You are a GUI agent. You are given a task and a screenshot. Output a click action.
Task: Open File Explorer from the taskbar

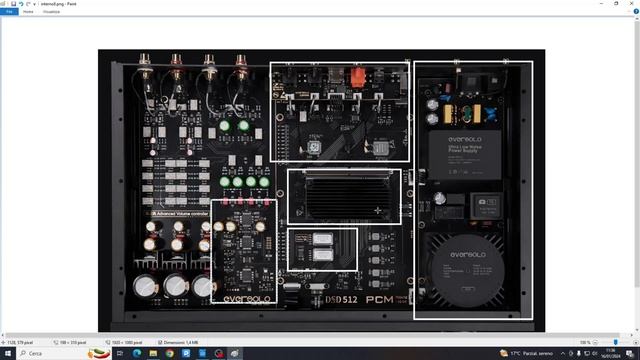153,353
